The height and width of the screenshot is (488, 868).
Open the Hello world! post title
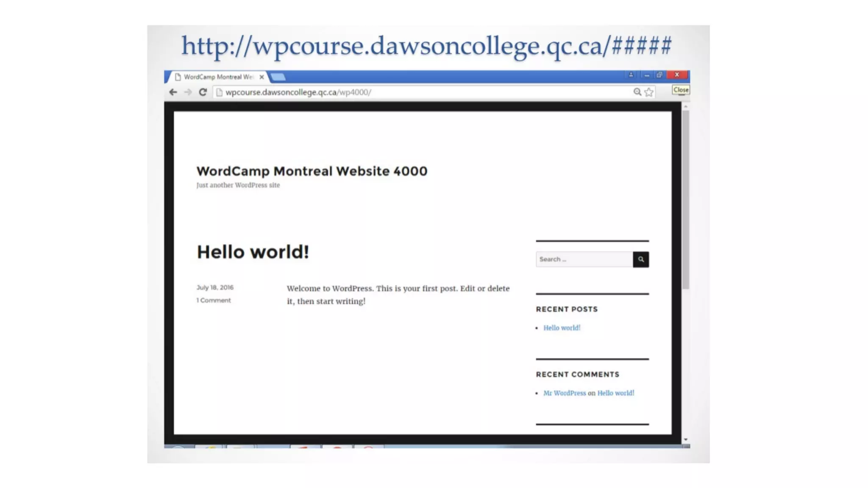[253, 252]
